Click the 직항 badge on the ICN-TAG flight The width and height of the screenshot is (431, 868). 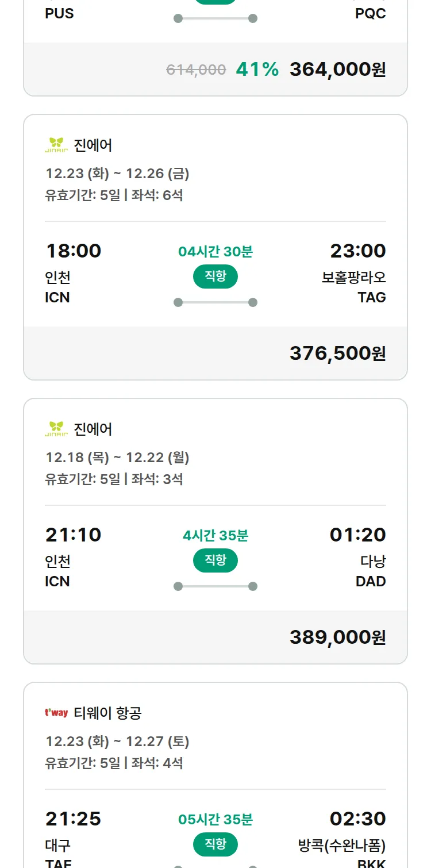215,276
